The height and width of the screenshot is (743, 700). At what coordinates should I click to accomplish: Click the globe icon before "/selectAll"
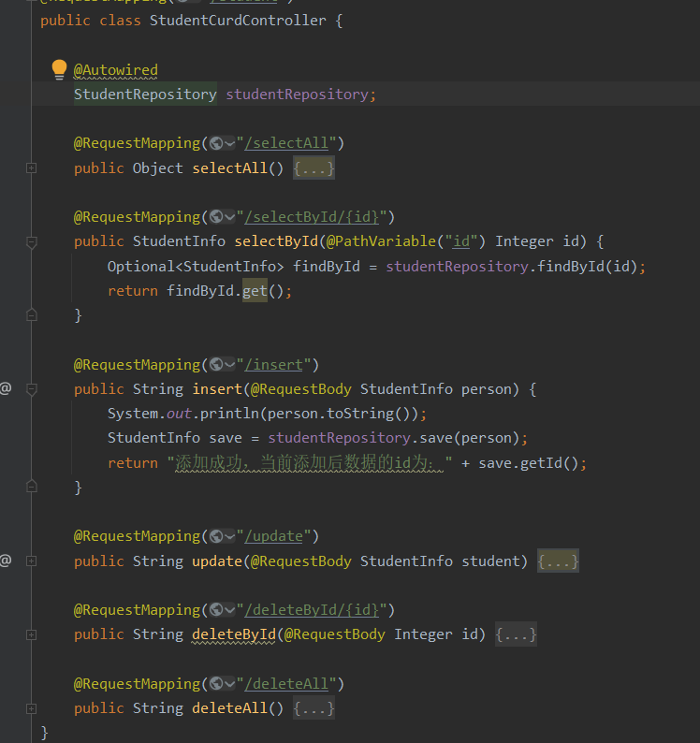tap(216, 143)
